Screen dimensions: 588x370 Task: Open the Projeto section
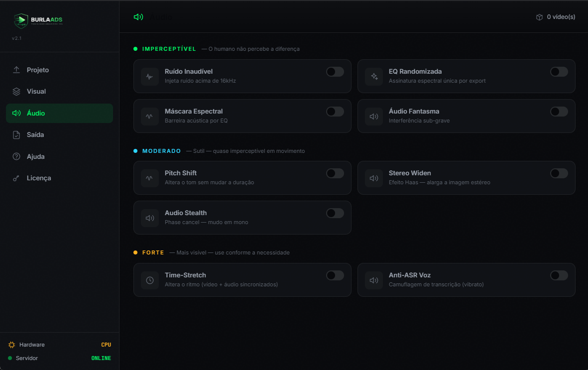point(59,70)
